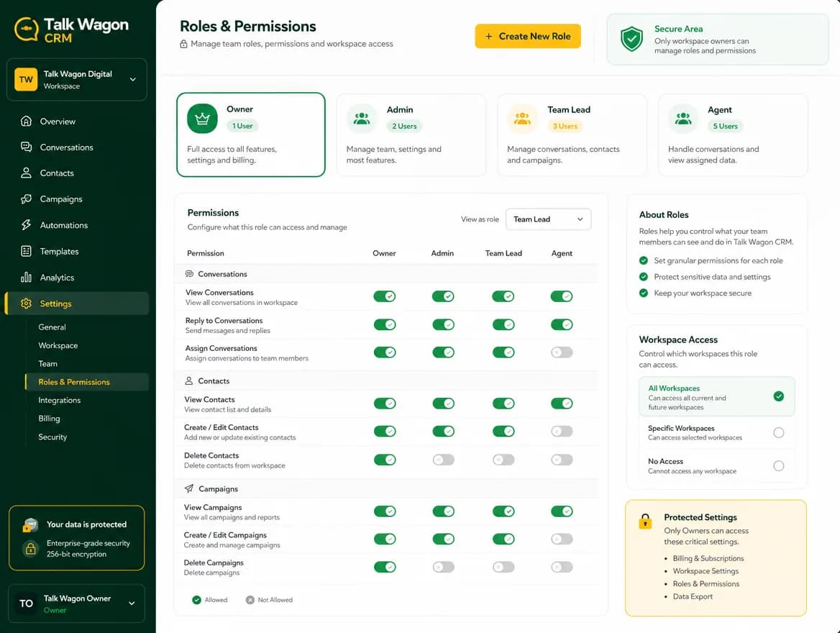This screenshot has width=840, height=633.
Task: Click the padlock icon beside Protected Settings
Action: click(645, 522)
